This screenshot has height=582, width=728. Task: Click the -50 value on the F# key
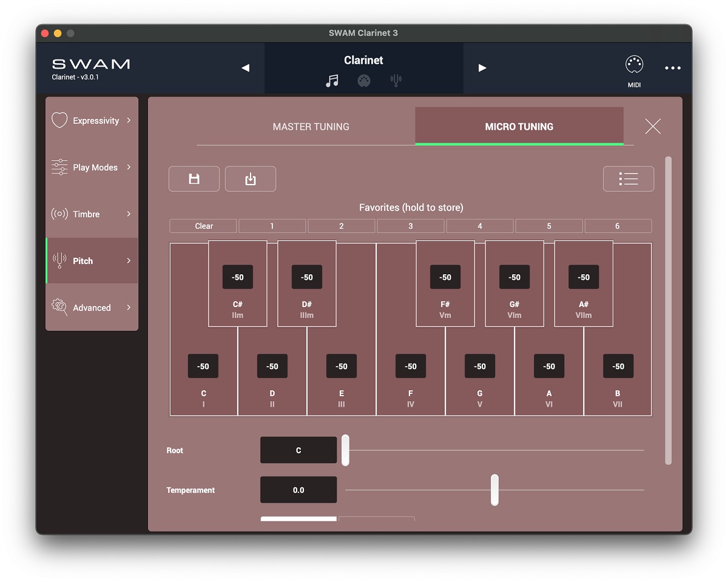coord(445,277)
